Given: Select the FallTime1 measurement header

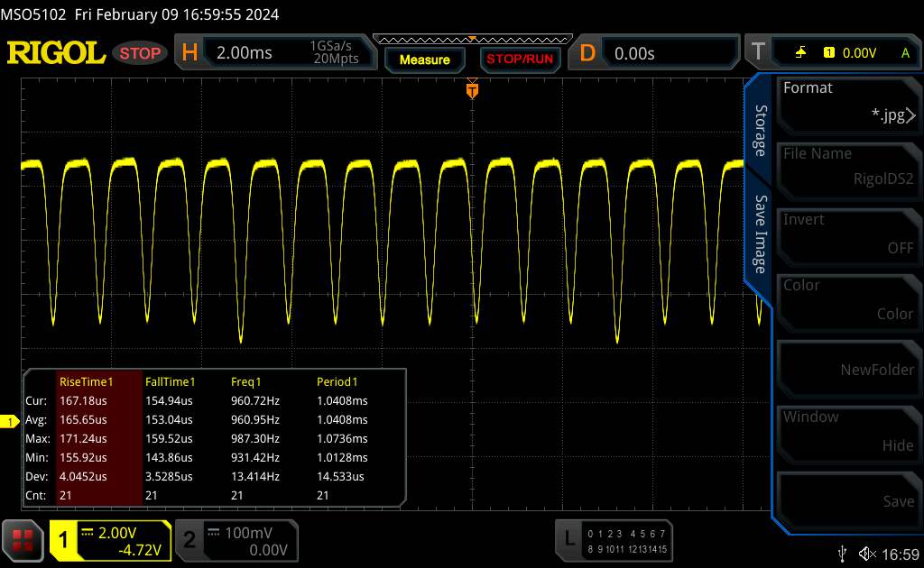Looking at the screenshot, I should click(170, 381).
